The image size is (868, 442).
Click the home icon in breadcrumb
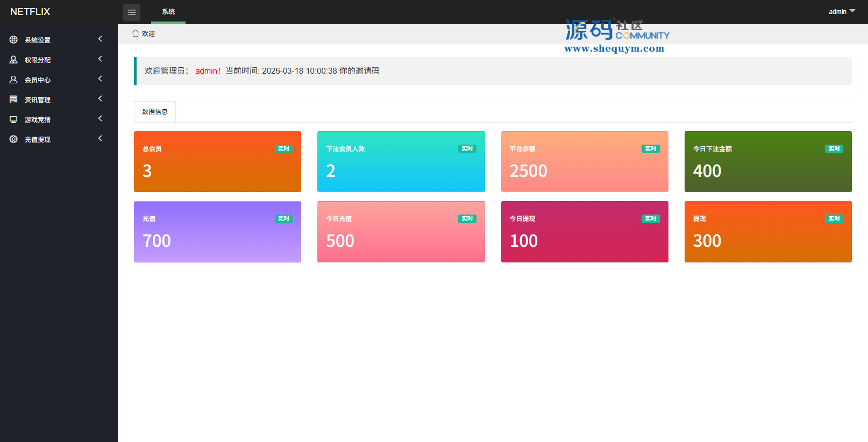coord(136,33)
